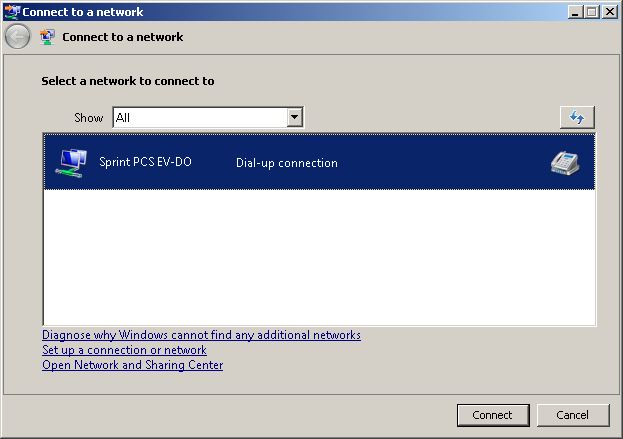Close the Connect to a network window
The height and width of the screenshot is (439, 623).
tap(609, 12)
